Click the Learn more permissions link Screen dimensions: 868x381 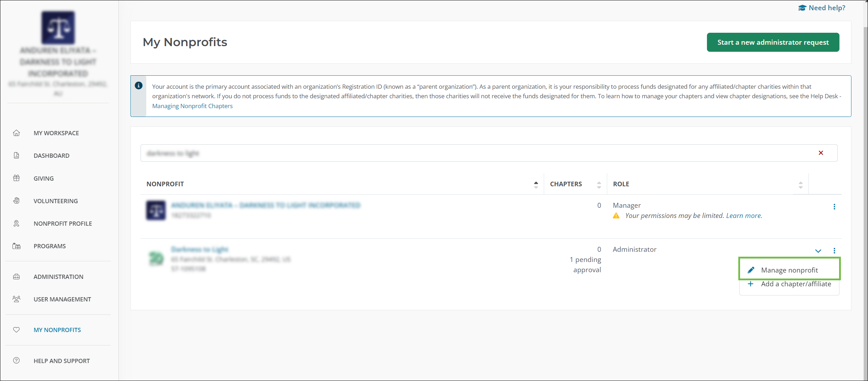(x=744, y=216)
